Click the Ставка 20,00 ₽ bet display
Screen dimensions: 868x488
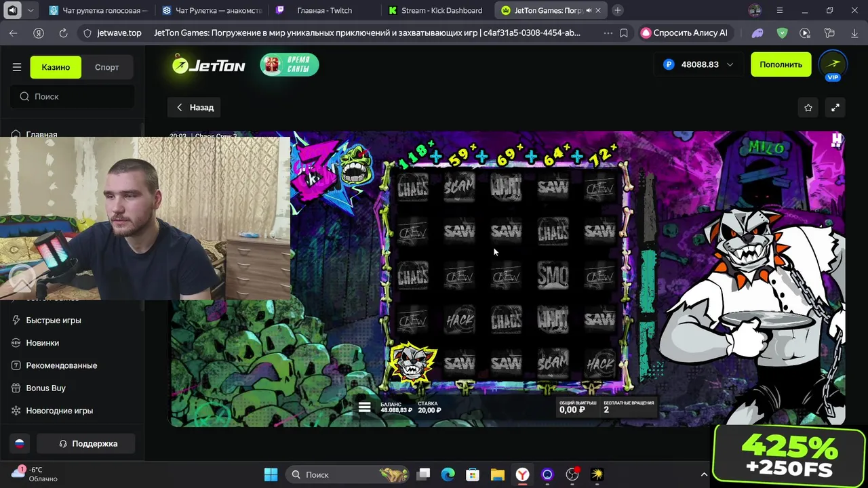(x=429, y=407)
